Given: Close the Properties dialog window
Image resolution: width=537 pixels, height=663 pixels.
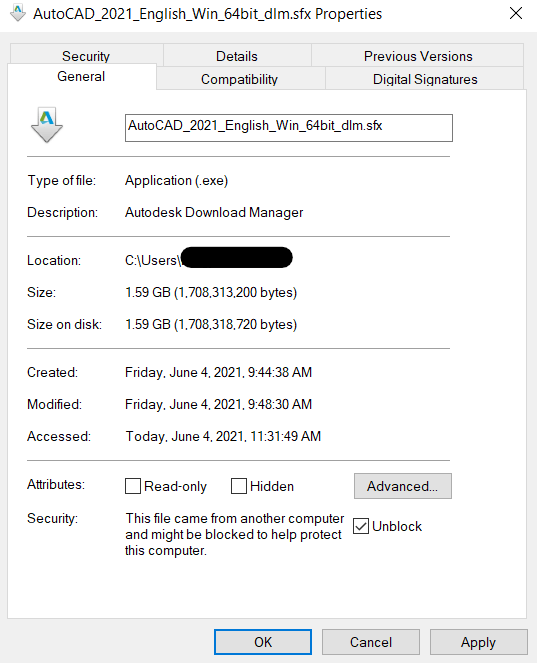Looking at the screenshot, I should tap(515, 13).
